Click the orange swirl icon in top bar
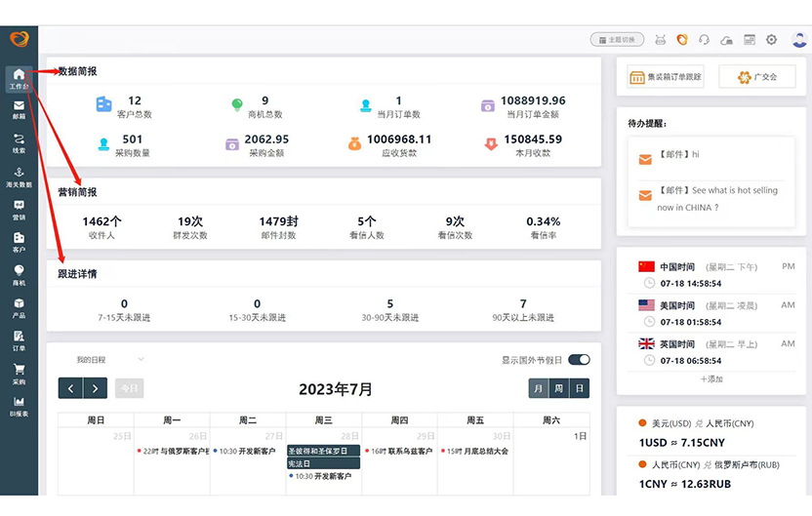The height and width of the screenshot is (516, 812). pos(682,40)
